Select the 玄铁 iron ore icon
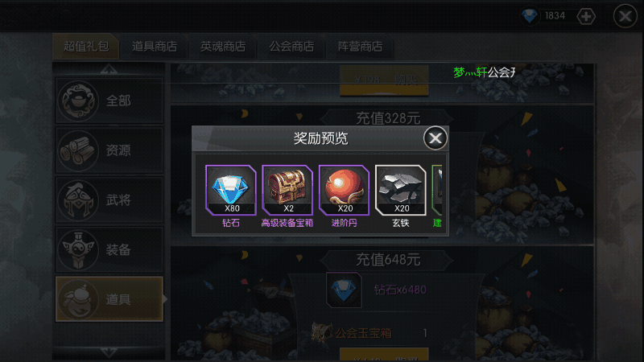 coord(401,190)
